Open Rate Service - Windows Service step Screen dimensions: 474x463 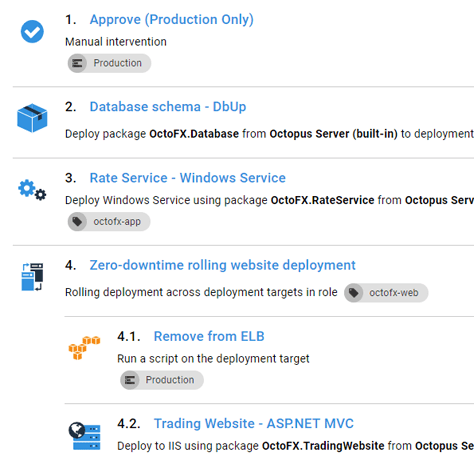point(187,178)
